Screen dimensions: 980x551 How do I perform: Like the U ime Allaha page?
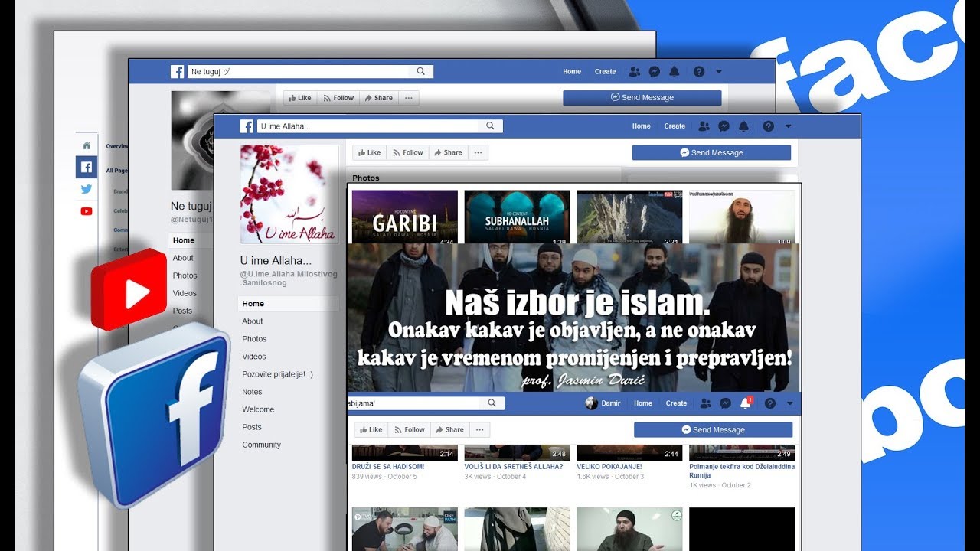coord(369,152)
